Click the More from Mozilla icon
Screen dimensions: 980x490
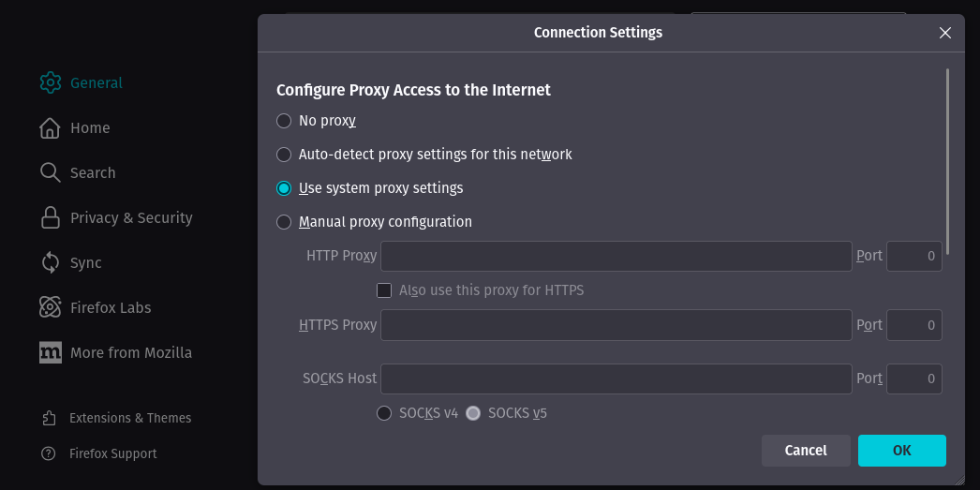51,352
